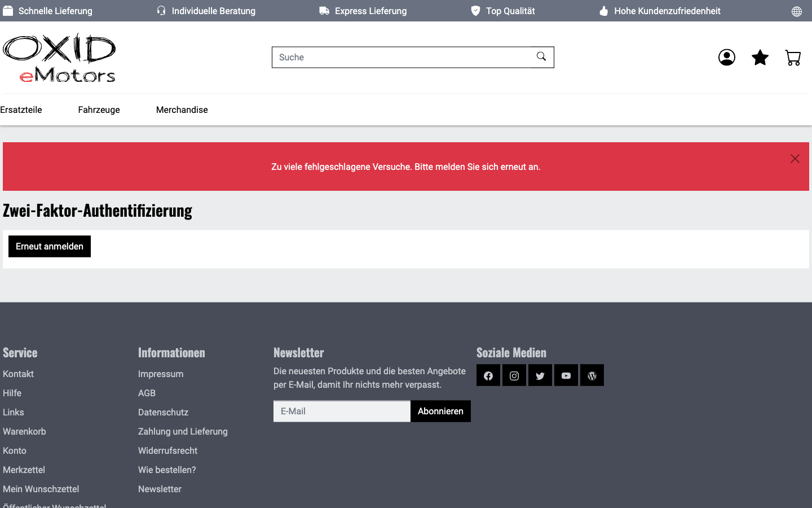This screenshot has width=812, height=508.
Task: Click the Individuelle Beratung headset icon
Action: click(161, 11)
